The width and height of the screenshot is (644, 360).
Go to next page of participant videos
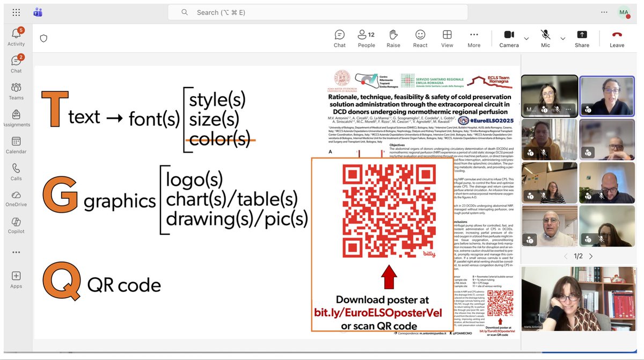point(591,256)
